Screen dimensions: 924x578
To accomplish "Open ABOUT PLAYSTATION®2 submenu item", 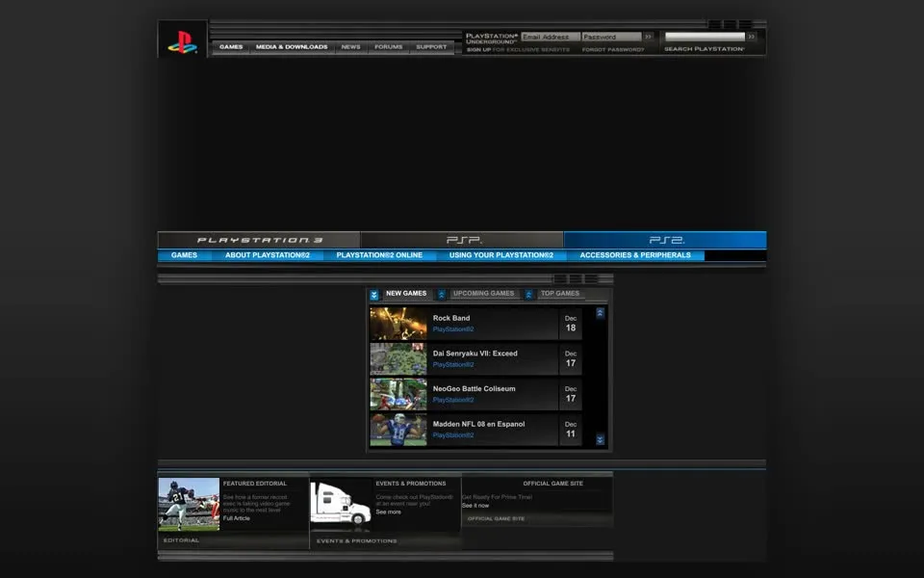I will tap(268, 255).
